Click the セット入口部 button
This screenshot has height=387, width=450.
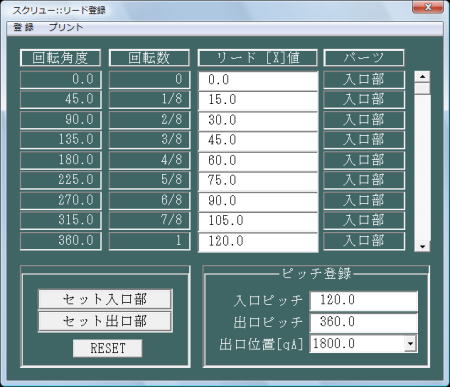tap(105, 299)
